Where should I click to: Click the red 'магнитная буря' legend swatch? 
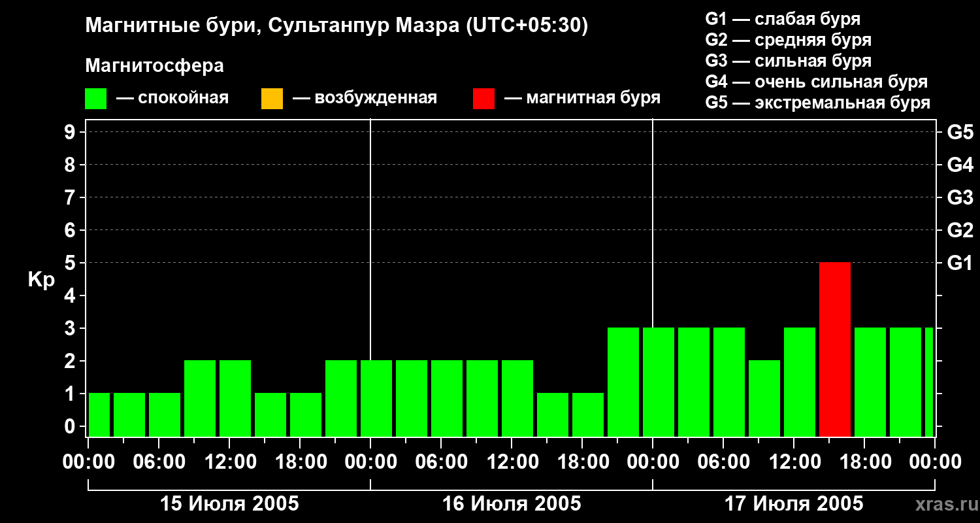pos(484,99)
